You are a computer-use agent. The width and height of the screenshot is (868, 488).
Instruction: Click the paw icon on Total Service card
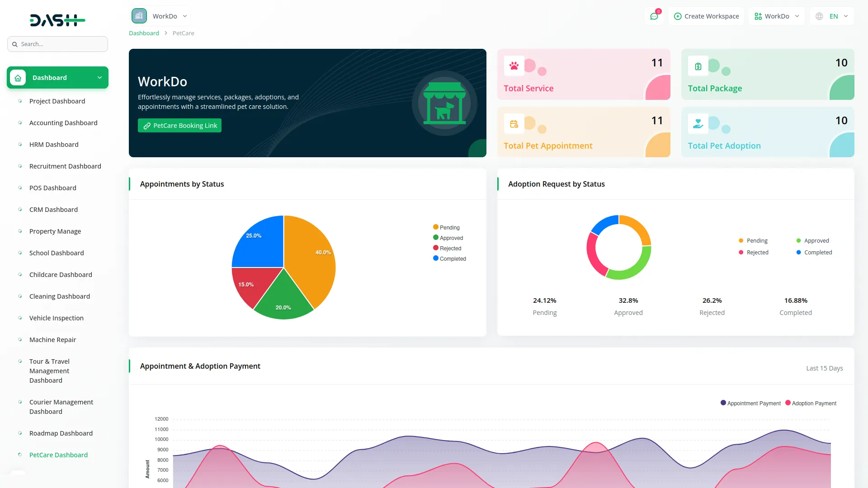tap(514, 66)
